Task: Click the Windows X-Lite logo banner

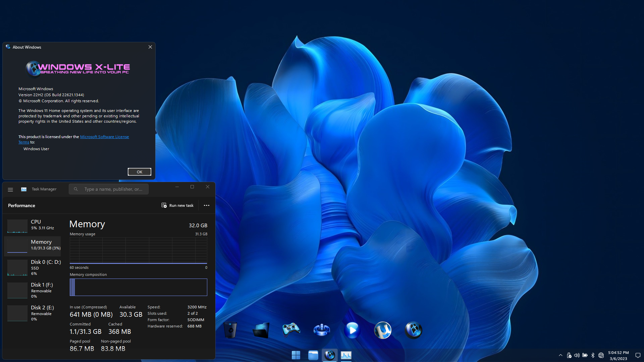Action: click(x=78, y=69)
